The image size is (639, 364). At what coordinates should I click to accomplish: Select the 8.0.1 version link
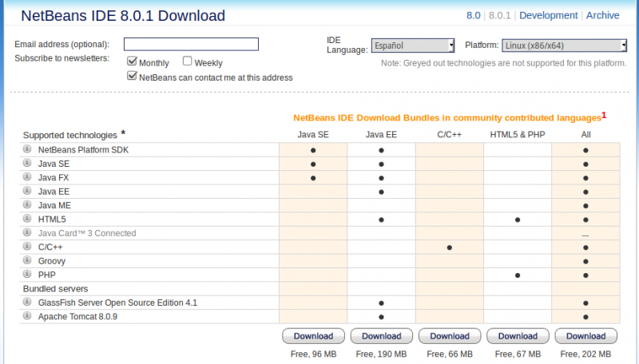[x=499, y=15]
